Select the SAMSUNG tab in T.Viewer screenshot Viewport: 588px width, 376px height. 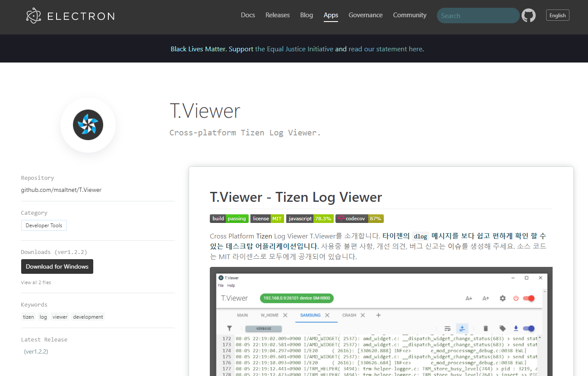pos(310,315)
